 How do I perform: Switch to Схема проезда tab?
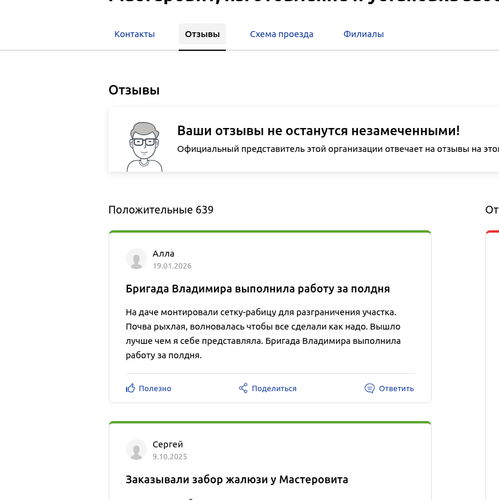pos(281,34)
